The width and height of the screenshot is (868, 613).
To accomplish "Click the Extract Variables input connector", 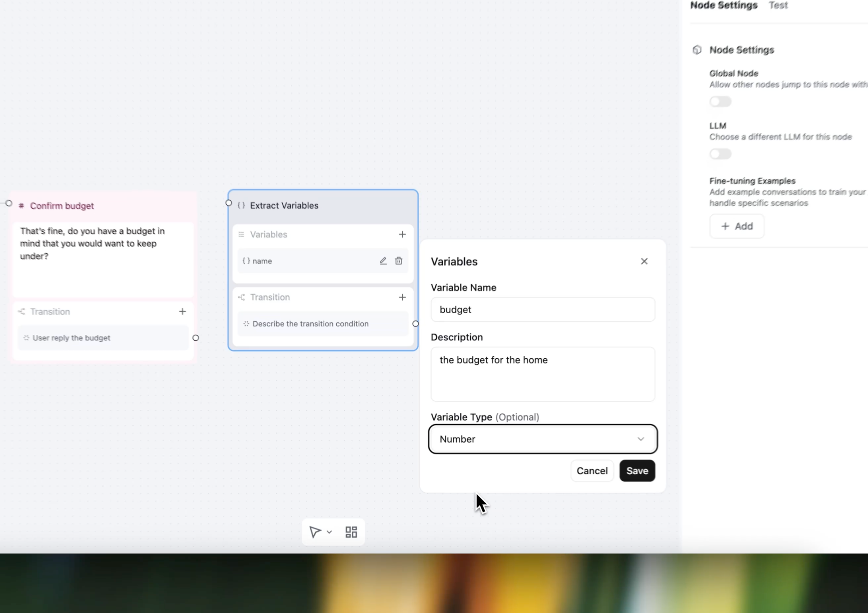I will pyautogui.click(x=228, y=203).
